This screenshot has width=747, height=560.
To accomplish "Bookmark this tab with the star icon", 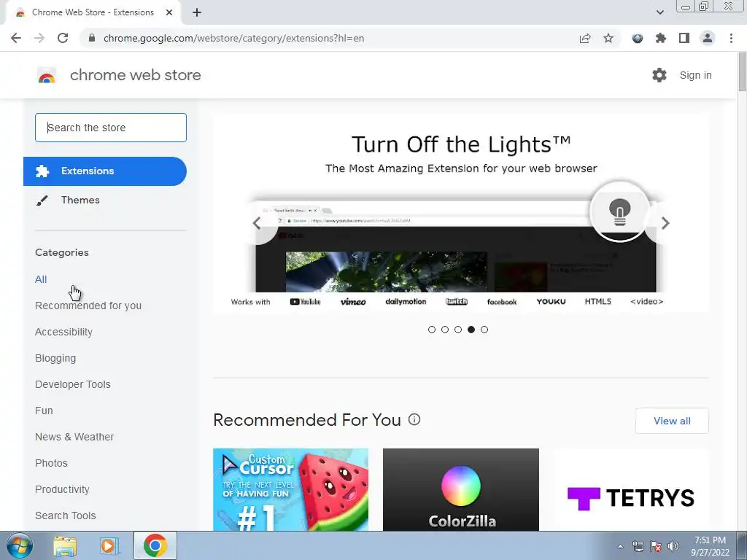I will coord(608,38).
